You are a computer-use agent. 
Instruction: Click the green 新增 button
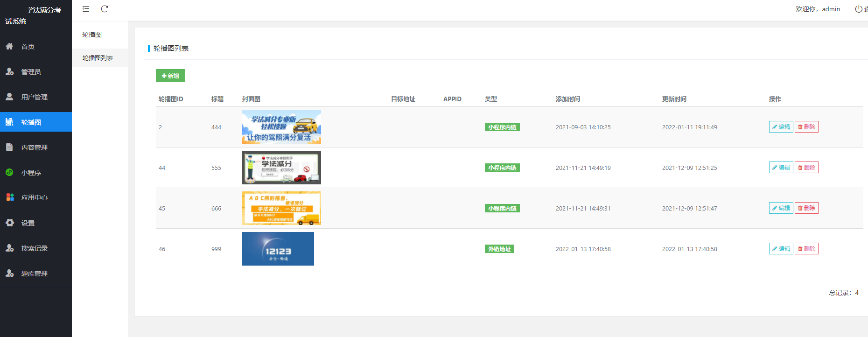coord(170,76)
